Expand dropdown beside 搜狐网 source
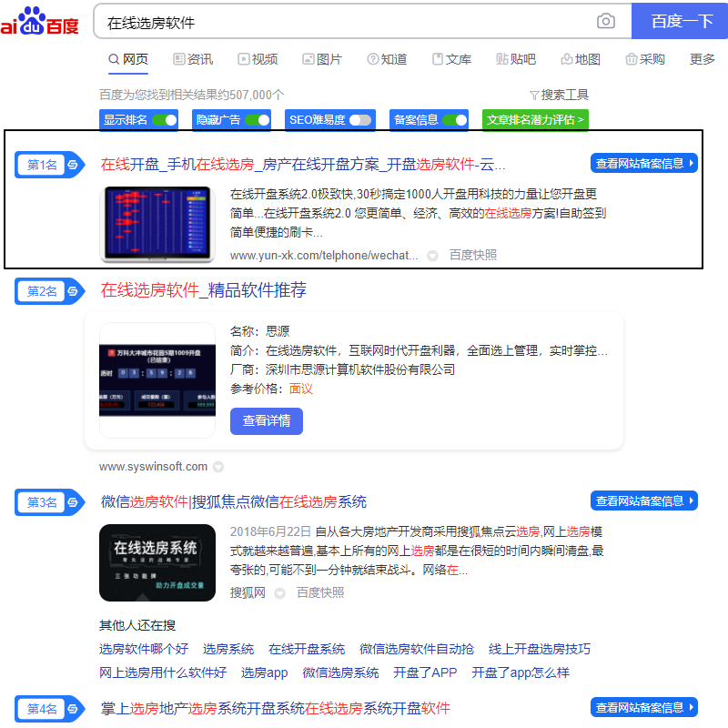Screen dimensions: 728x728 point(279,593)
